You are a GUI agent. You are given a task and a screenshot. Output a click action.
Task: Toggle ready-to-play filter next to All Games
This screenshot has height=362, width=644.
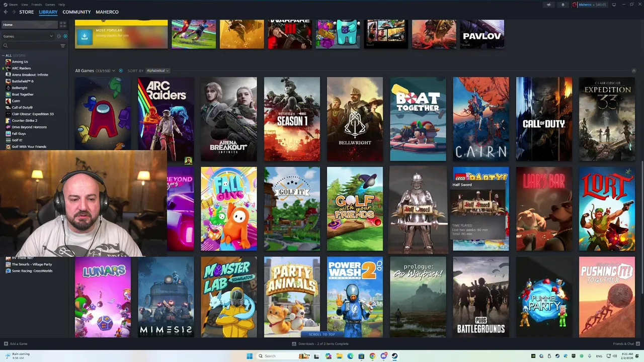click(120, 71)
